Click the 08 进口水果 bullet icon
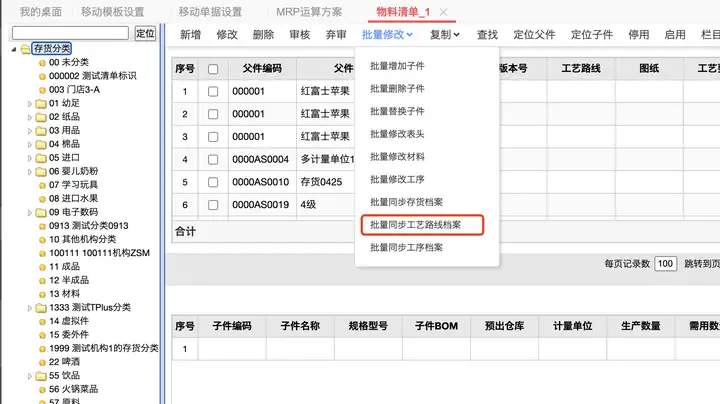720x404 pixels. pyautogui.click(x=42, y=199)
